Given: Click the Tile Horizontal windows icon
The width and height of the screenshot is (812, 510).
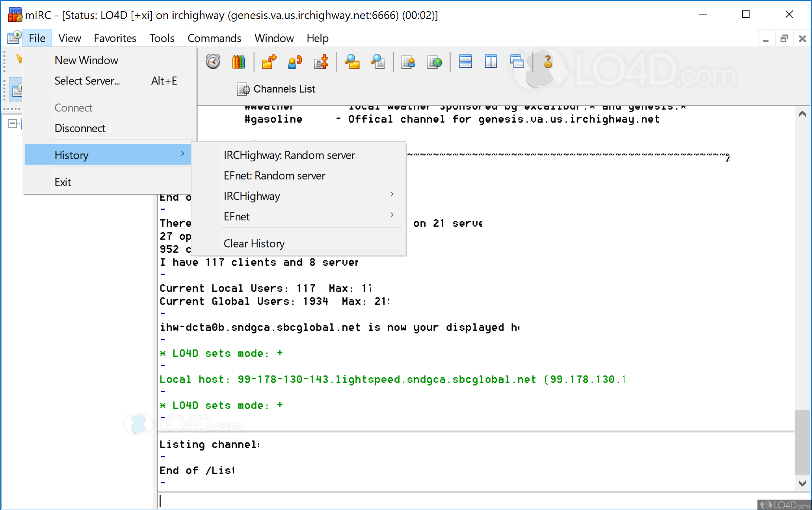Looking at the screenshot, I should 465,61.
